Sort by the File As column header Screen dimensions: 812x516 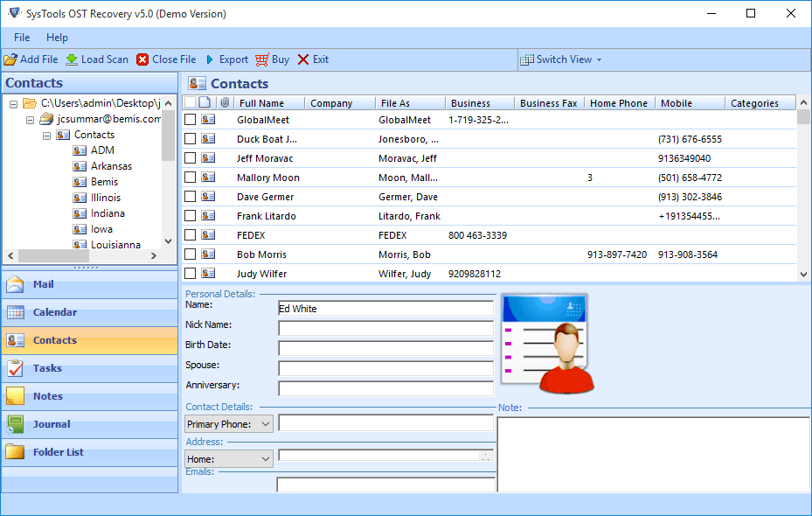(410, 103)
